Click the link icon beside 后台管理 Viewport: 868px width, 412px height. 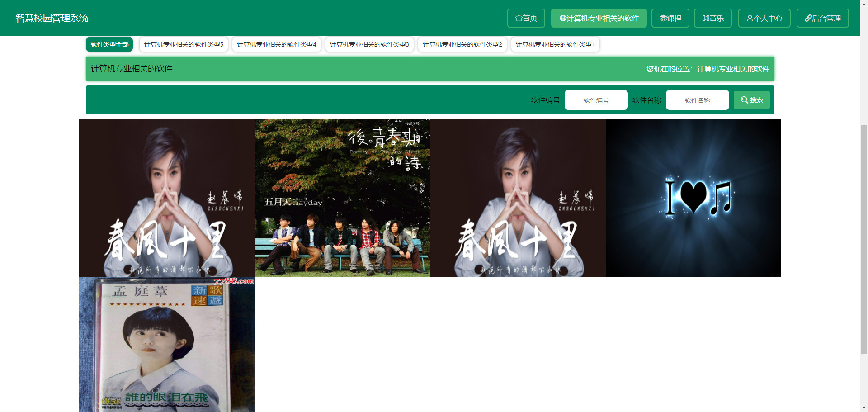pos(808,18)
